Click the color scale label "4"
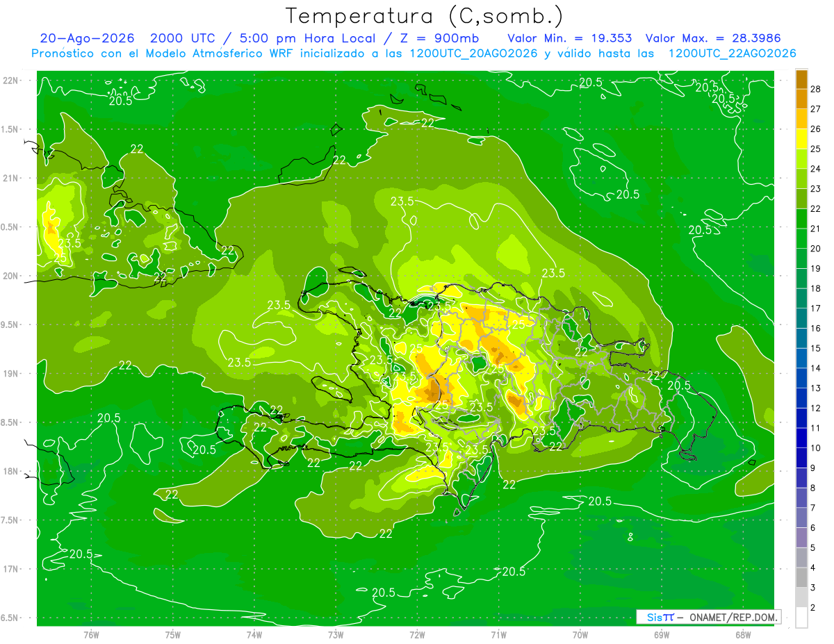The height and width of the screenshot is (644, 834). click(x=814, y=568)
